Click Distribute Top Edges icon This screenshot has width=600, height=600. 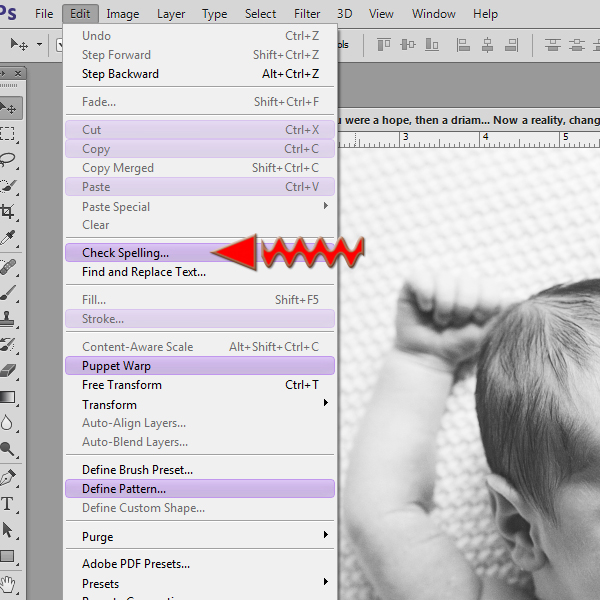tap(553, 45)
